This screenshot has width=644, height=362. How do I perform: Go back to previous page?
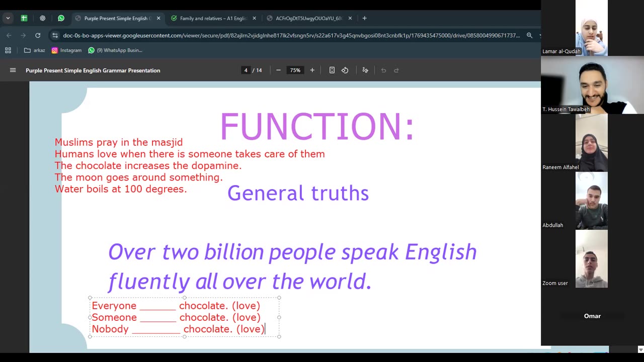[9, 35]
